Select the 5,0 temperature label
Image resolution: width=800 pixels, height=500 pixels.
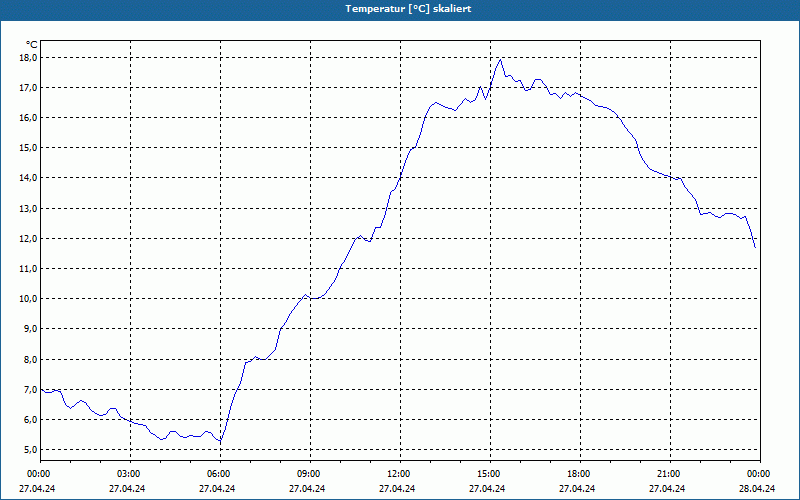pyautogui.click(x=31, y=450)
